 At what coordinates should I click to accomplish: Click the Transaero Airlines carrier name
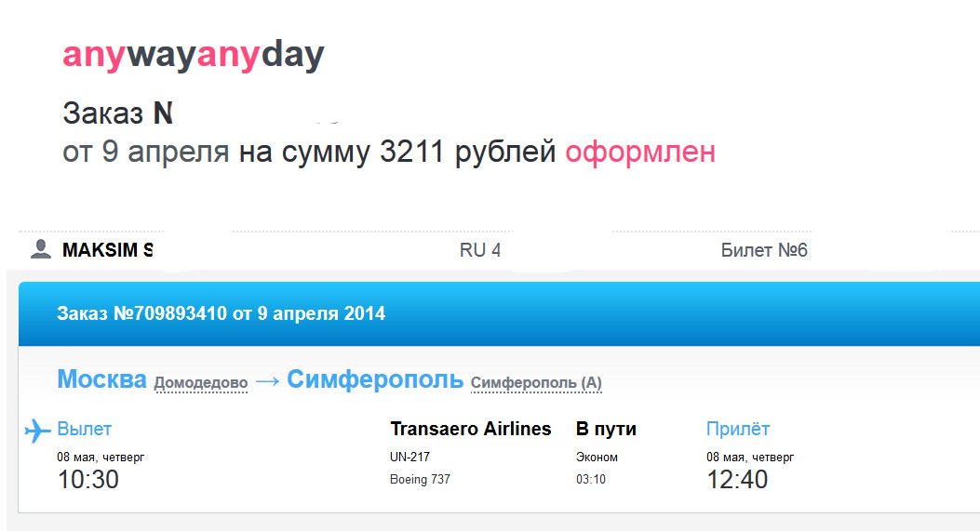471,430
